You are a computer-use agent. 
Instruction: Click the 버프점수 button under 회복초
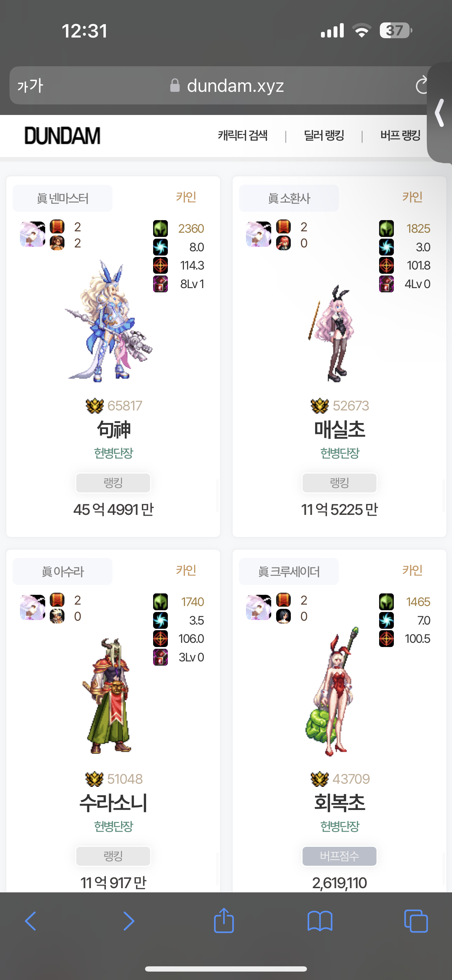pyautogui.click(x=340, y=856)
